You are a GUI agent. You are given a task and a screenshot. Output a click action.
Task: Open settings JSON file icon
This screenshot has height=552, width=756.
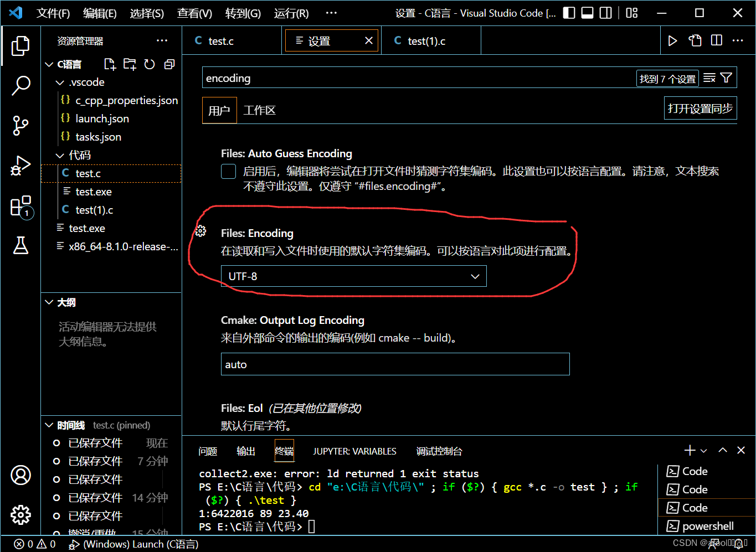[x=695, y=40]
